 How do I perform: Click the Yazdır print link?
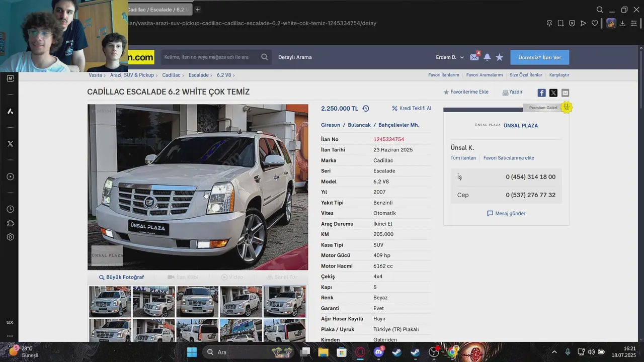(512, 92)
